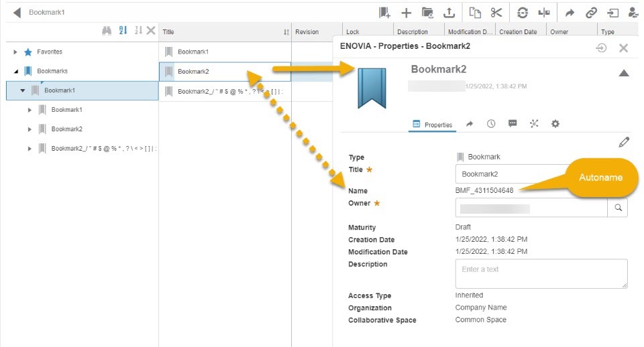Click the scissors cut icon

pos(496,13)
